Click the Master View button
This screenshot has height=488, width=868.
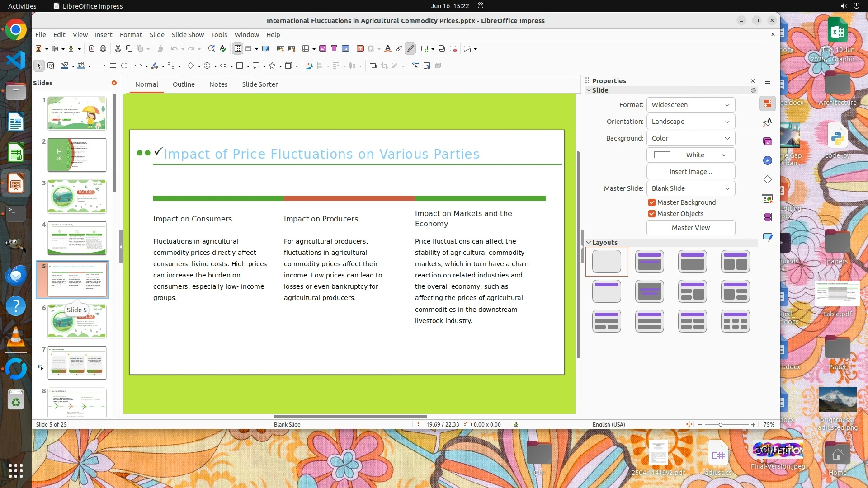[690, 228]
